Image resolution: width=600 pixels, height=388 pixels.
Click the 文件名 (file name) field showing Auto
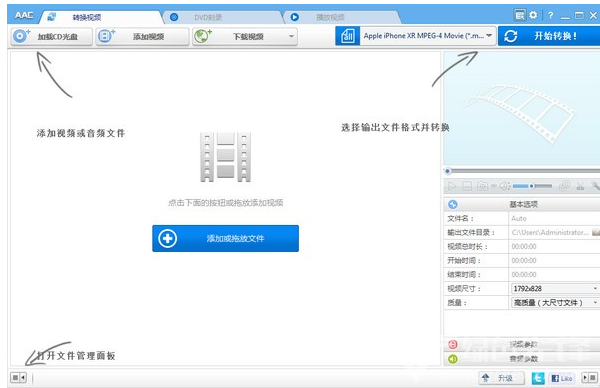click(554, 218)
